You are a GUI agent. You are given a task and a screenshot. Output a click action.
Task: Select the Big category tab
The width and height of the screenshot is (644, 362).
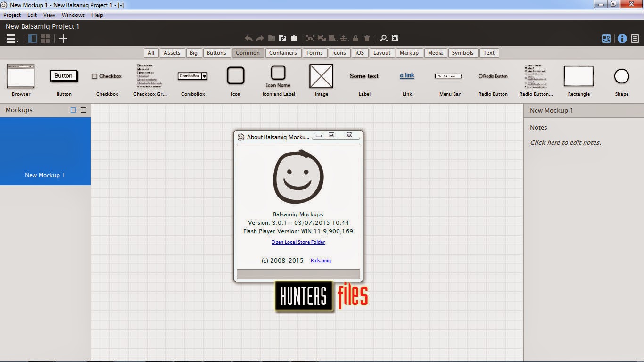[194, 53]
